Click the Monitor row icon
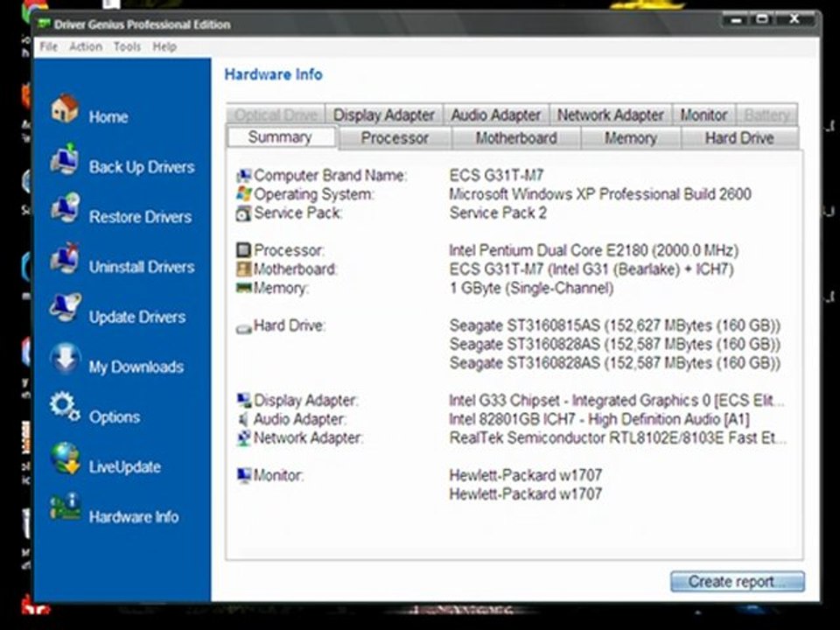Viewport: 840px width, 630px height. tap(244, 475)
